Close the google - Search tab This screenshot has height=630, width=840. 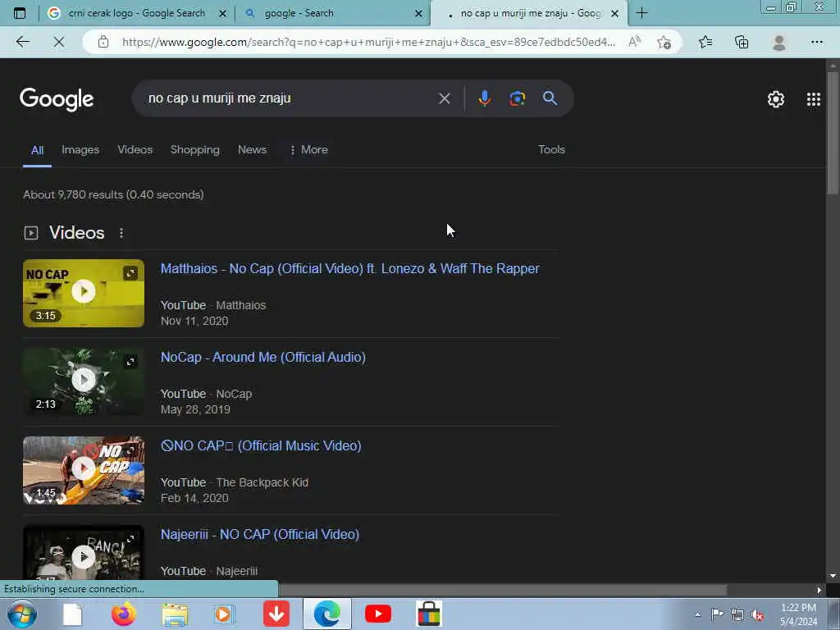point(419,13)
